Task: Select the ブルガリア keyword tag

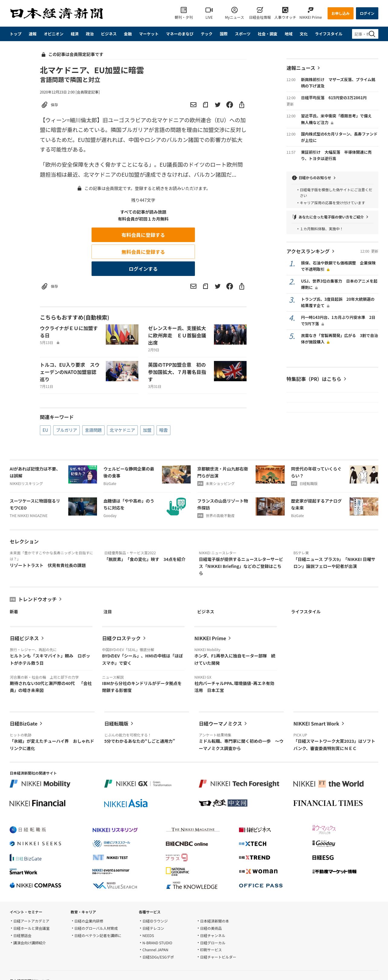Action: point(66,430)
